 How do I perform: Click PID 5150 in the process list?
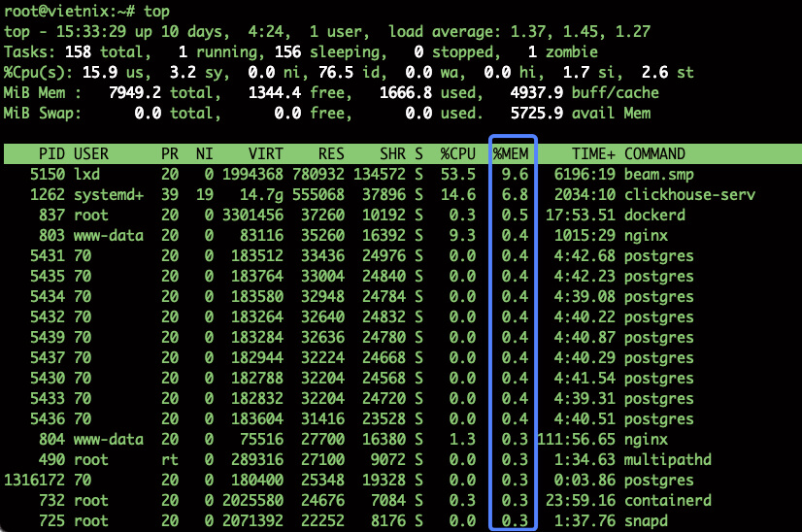click(x=48, y=175)
